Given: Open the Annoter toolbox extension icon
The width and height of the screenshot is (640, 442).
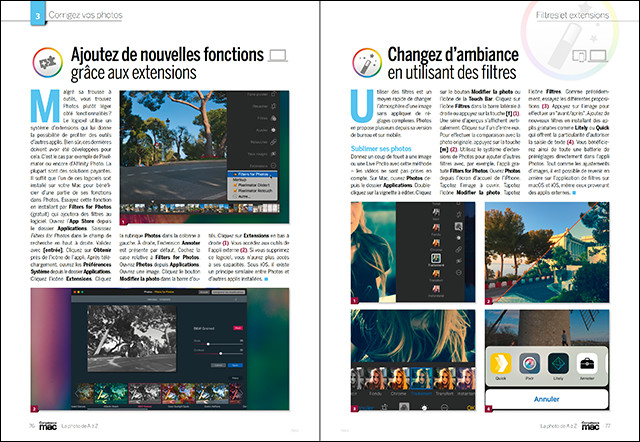Looking at the screenshot, I should [x=587, y=364].
